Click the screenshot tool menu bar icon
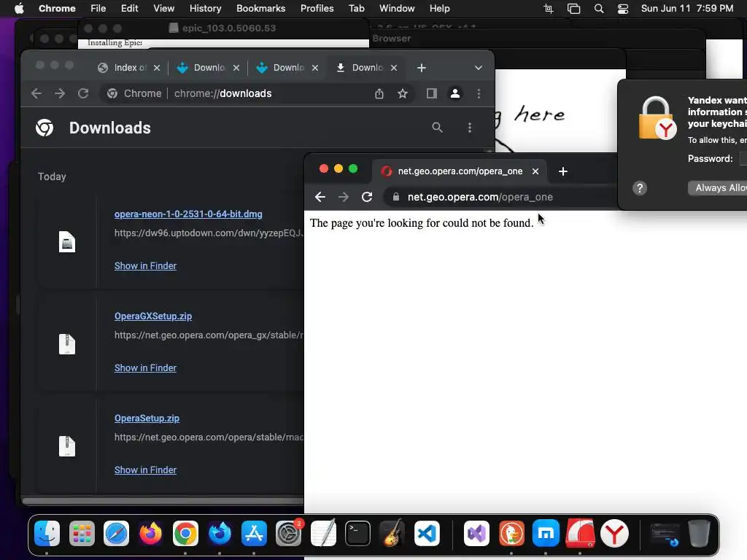The image size is (747, 560). [549, 9]
